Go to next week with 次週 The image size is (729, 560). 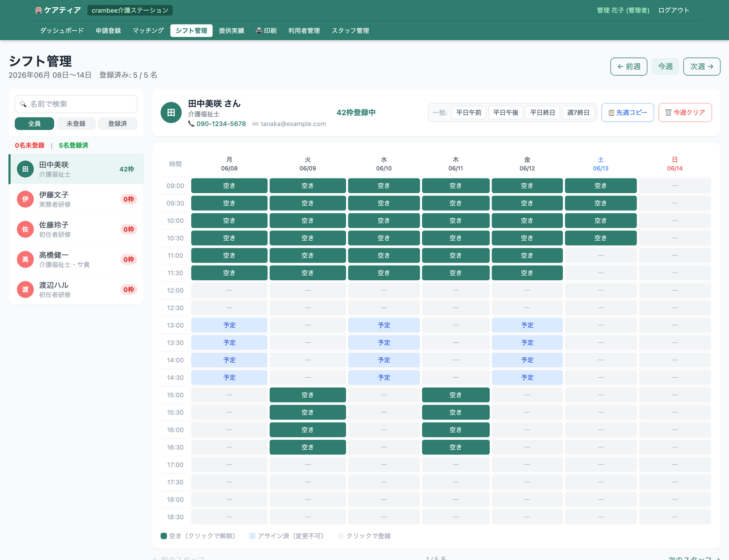[x=702, y=67]
